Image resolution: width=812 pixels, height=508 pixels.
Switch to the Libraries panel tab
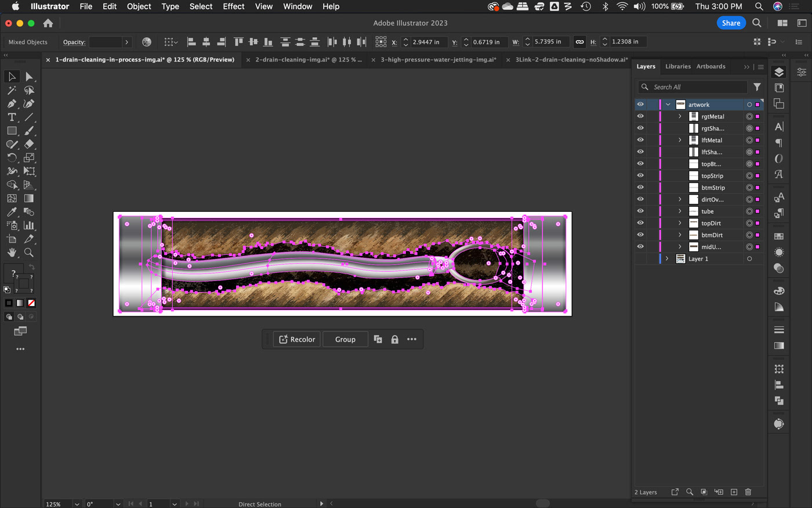coord(678,66)
